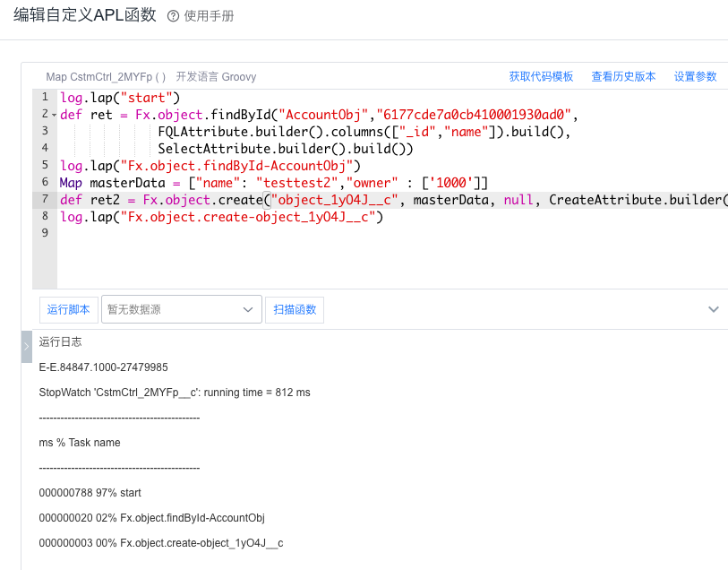Open 查看历史版本 history versions
Viewport: 728px width, 570px height.
[x=623, y=77]
